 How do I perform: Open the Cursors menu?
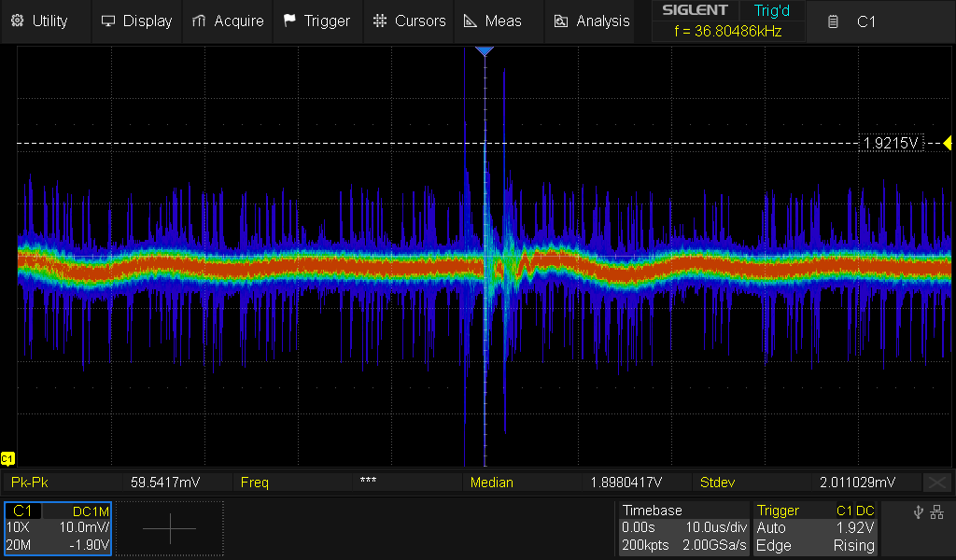coord(409,21)
